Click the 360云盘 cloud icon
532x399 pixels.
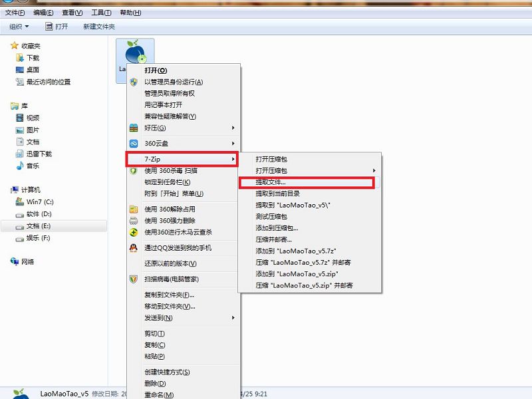click(x=133, y=144)
